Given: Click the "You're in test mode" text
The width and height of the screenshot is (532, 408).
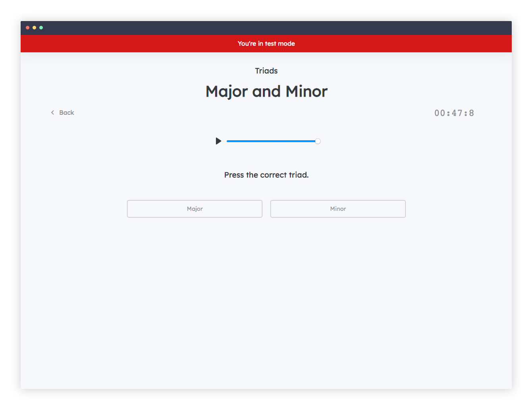Looking at the screenshot, I should point(266,44).
